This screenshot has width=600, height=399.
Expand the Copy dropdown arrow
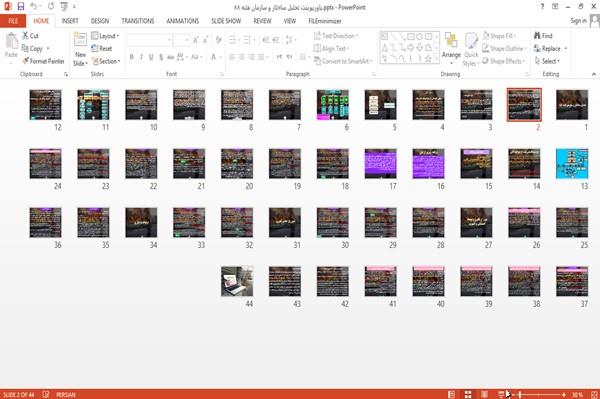pyautogui.click(x=48, y=49)
